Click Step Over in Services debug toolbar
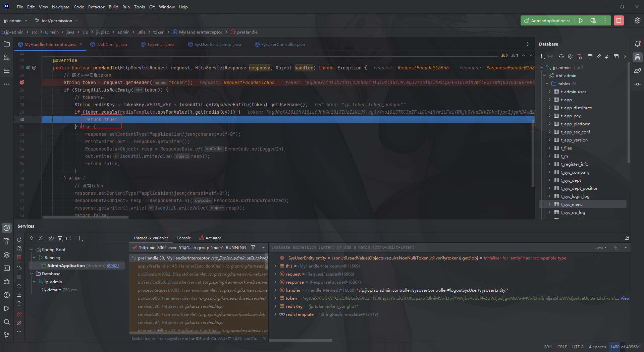 [x=19, y=286]
